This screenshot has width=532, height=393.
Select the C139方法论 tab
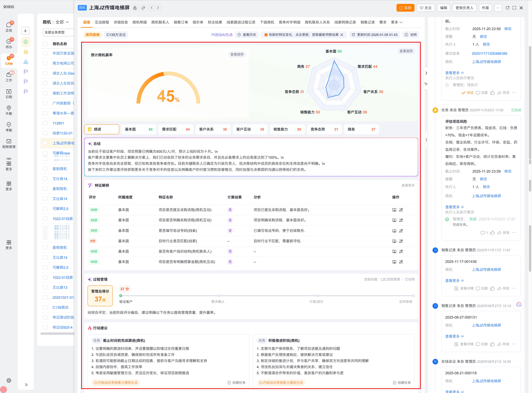click(116, 35)
